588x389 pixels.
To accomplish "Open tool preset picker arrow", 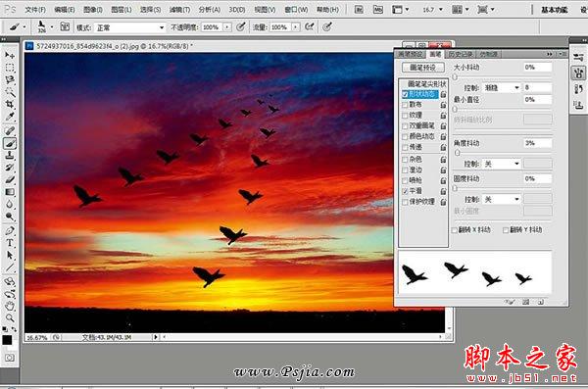I will [24, 27].
